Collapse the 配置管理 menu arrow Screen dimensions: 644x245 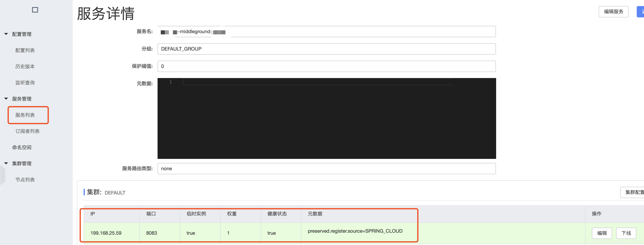(x=6, y=34)
